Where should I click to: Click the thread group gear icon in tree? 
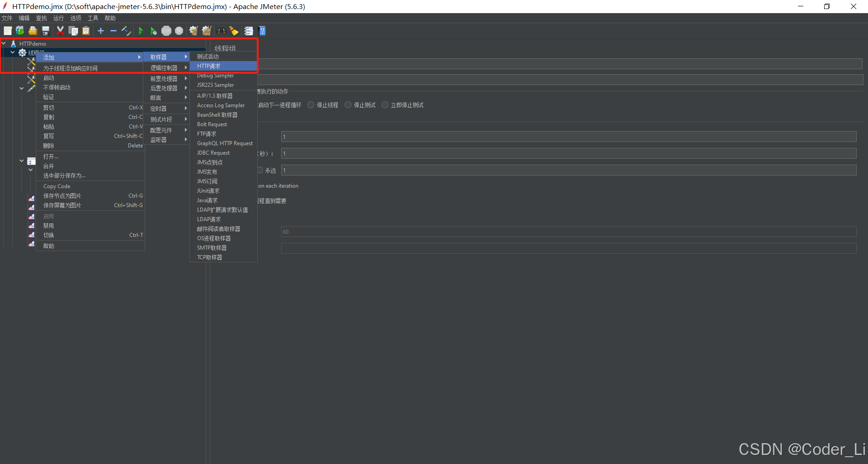(x=22, y=52)
